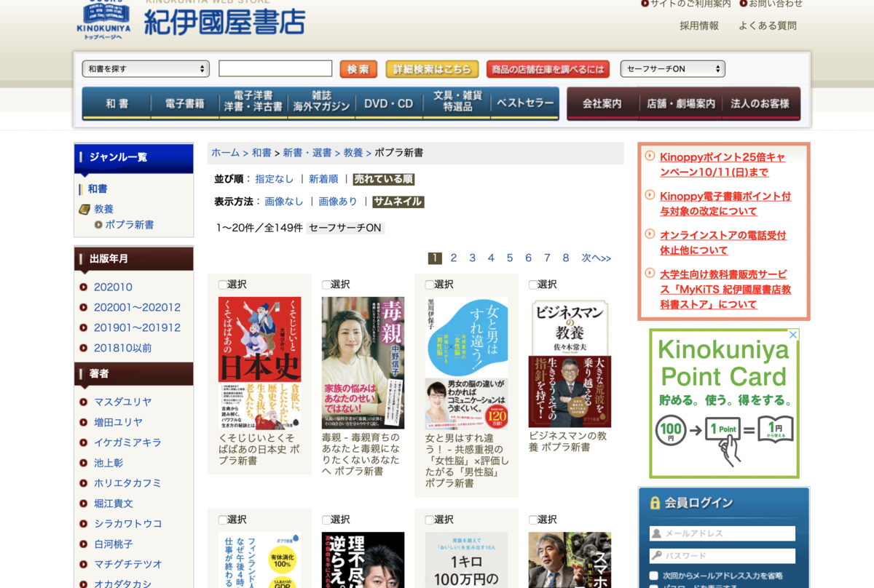
Task: Click bullet icon next to マスダユリヤ
Action: pyautogui.click(x=84, y=402)
